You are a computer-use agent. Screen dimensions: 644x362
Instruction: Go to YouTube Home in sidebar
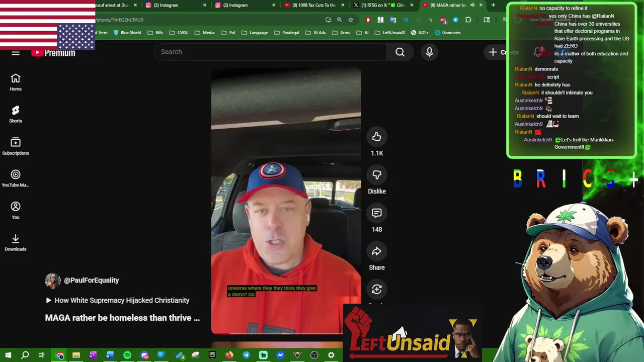pyautogui.click(x=16, y=82)
